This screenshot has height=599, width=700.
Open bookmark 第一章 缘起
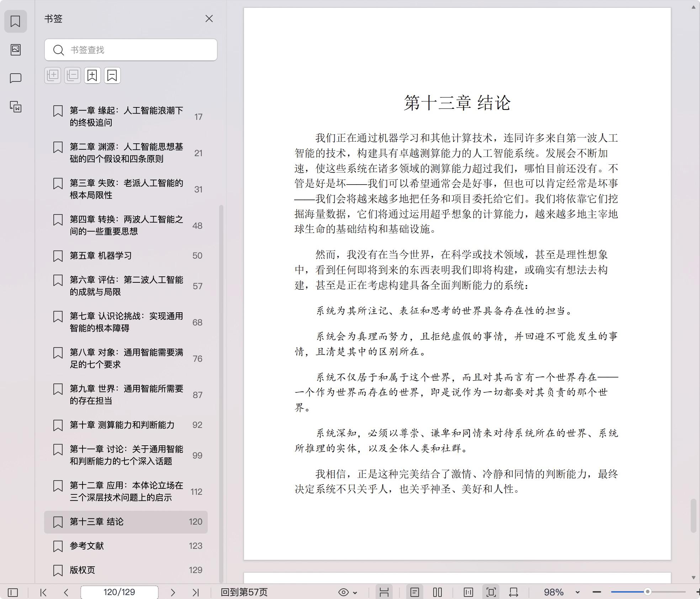[126, 117]
